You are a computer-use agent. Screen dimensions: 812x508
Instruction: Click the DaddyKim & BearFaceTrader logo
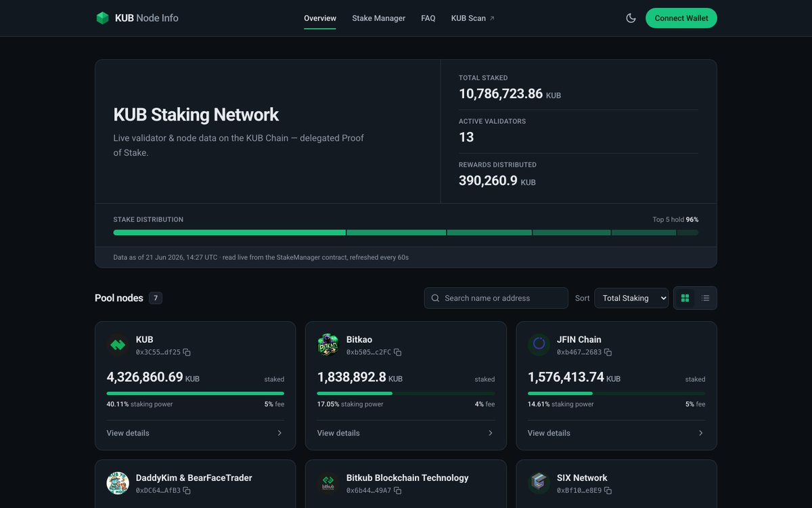pos(118,483)
